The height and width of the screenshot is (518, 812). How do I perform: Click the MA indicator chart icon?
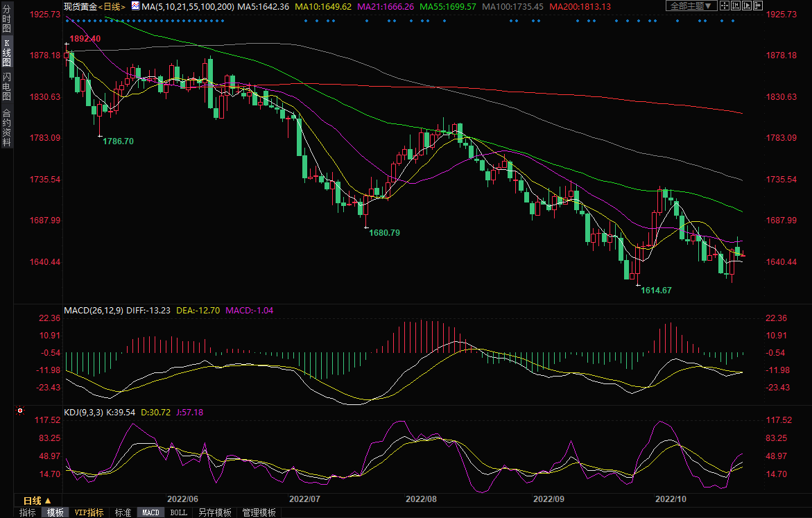click(x=135, y=6)
